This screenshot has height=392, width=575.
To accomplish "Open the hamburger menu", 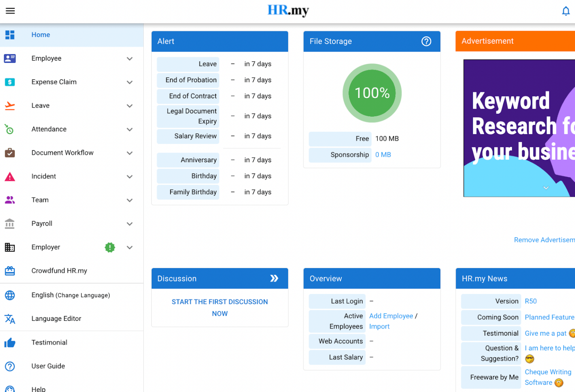I will [x=10, y=10].
